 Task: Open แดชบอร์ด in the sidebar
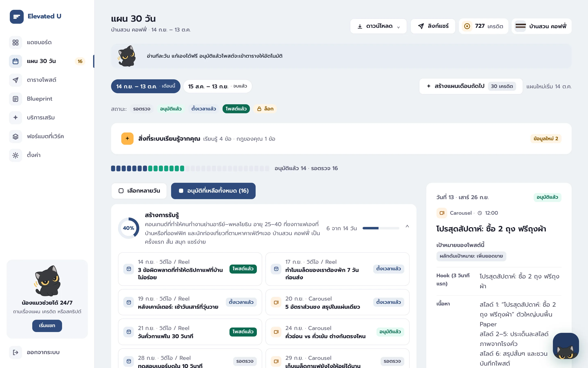(47, 42)
